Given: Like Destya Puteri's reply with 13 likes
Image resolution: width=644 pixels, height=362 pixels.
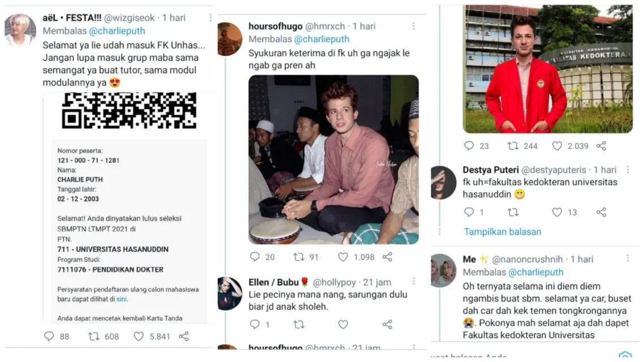Looking at the screenshot, I should click(x=557, y=212).
